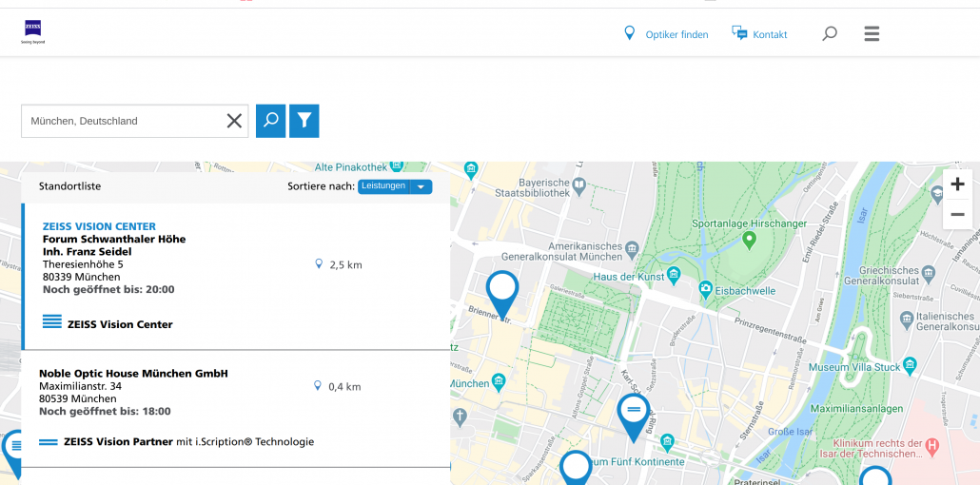Screen dimensions: 980x485
Task: Zoom out the map
Action: [957, 214]
